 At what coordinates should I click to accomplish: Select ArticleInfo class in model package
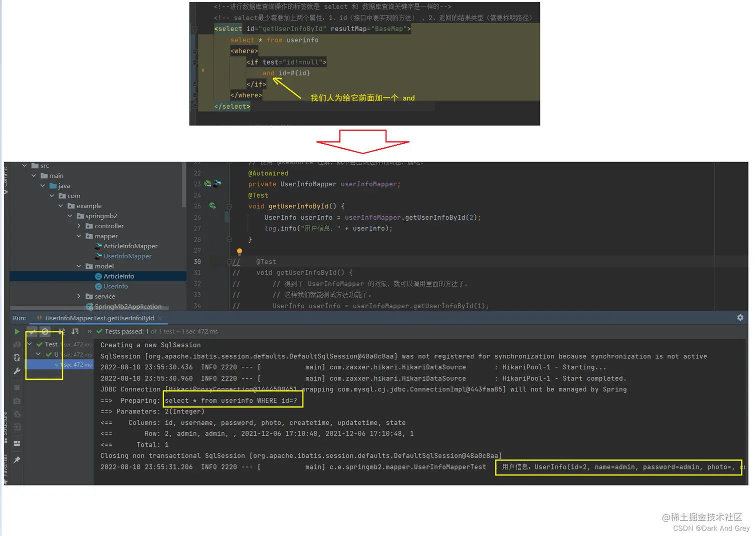click(x=114, y=276)
